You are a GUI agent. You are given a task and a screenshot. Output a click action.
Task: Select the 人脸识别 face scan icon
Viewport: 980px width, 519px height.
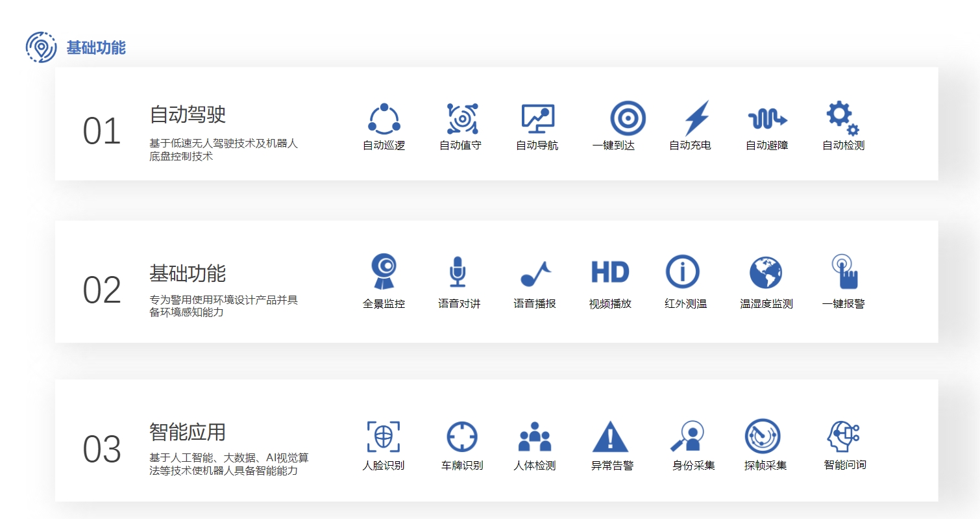[384, 437]
